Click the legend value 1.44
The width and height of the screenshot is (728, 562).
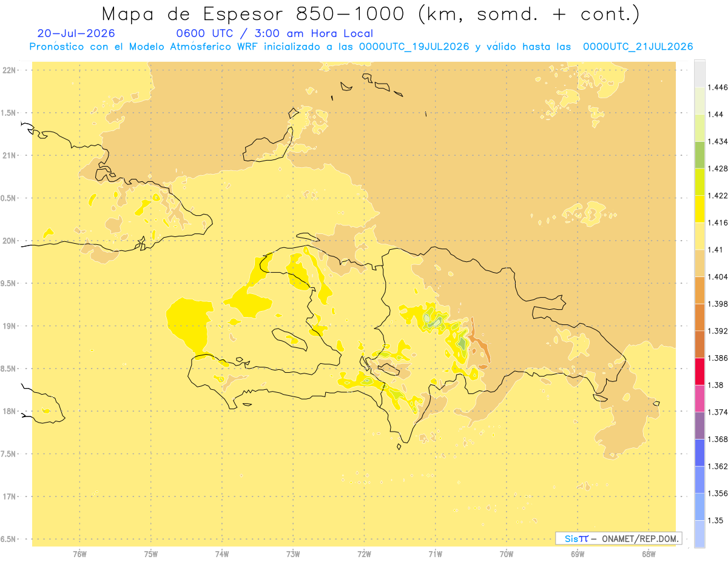tap(715, 114)
